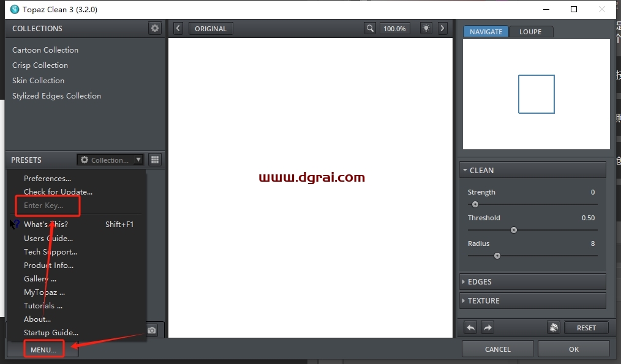Screen dimensions: 621x364
Task: Go to previous view with left chevron
Action: (x=178, y=29)
